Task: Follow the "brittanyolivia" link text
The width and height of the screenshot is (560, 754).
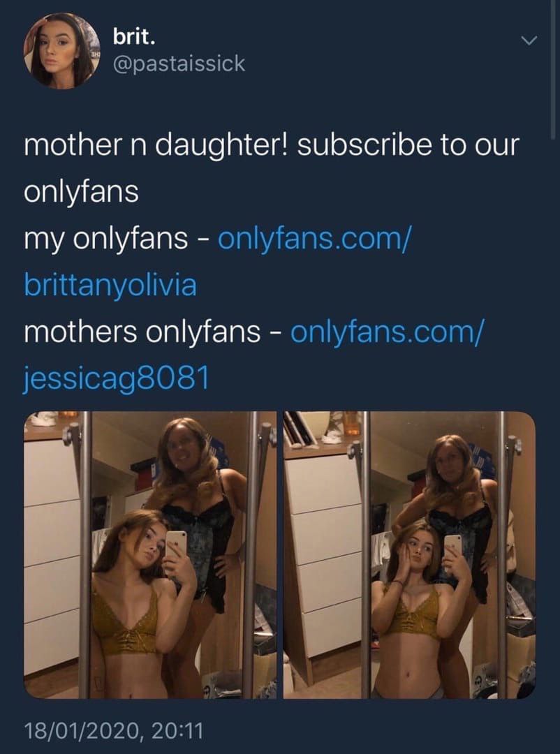Action: coord(110,285)
